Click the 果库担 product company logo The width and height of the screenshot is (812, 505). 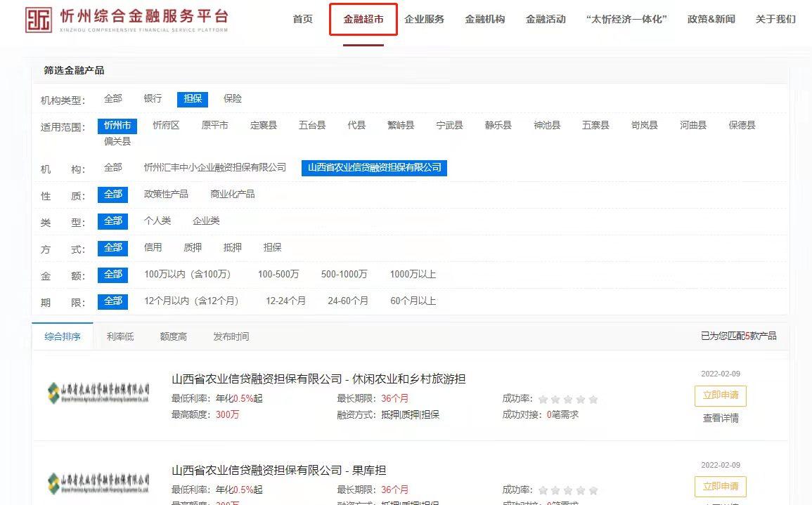click(x=98, y=483)
